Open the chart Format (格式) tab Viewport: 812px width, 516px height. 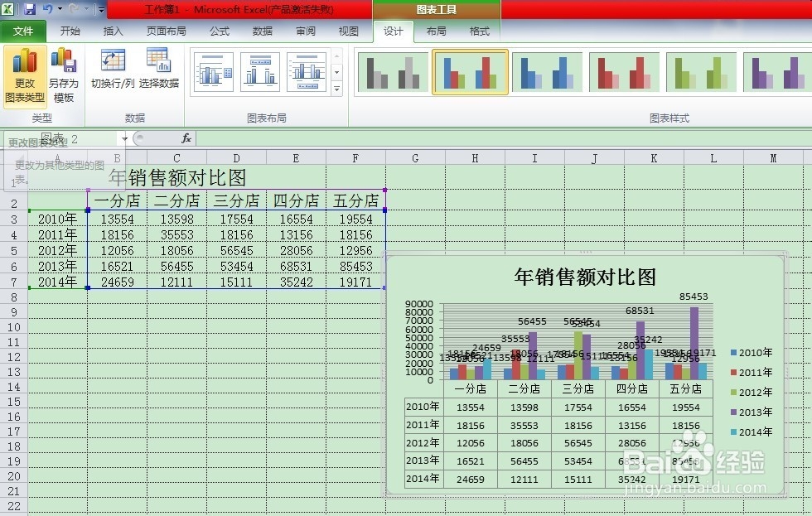tap(479, 31)
